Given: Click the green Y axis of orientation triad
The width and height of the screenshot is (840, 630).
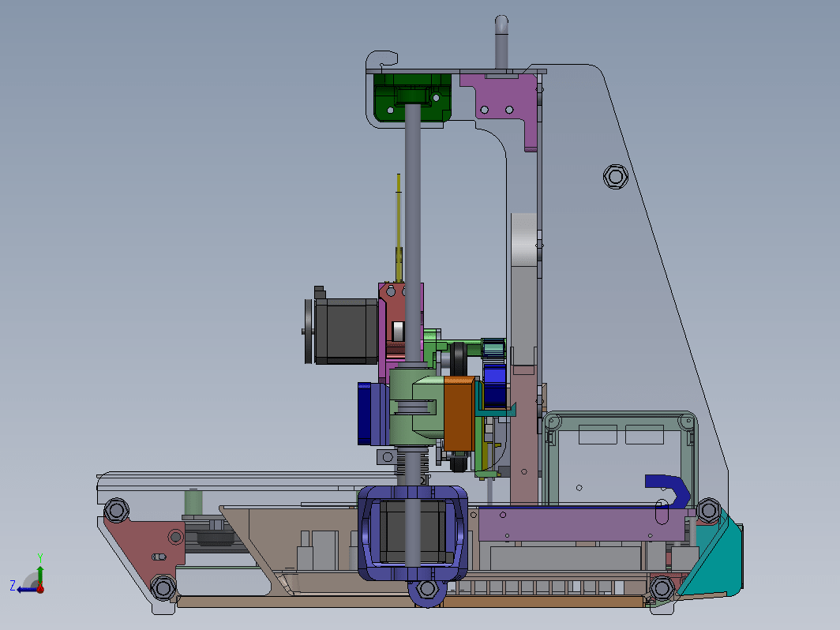Looking at the screenshot, I should 40,576.
